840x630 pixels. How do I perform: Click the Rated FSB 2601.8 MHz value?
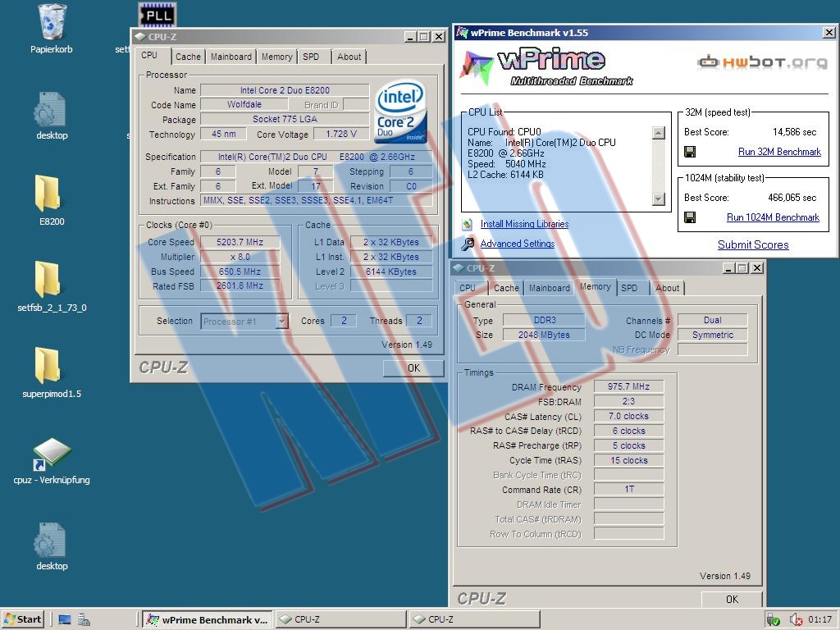[240, 286]
